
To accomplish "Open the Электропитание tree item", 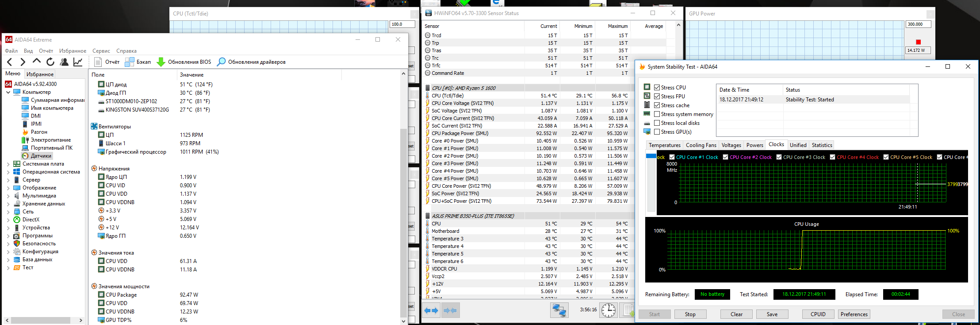I will [x=46, y=140].
